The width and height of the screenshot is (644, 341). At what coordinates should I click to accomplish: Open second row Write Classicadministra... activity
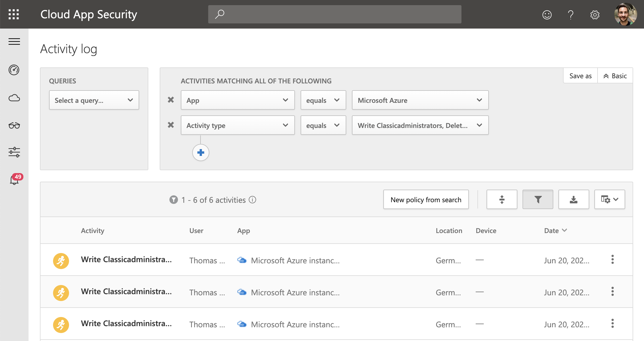[x=126, y=291]
